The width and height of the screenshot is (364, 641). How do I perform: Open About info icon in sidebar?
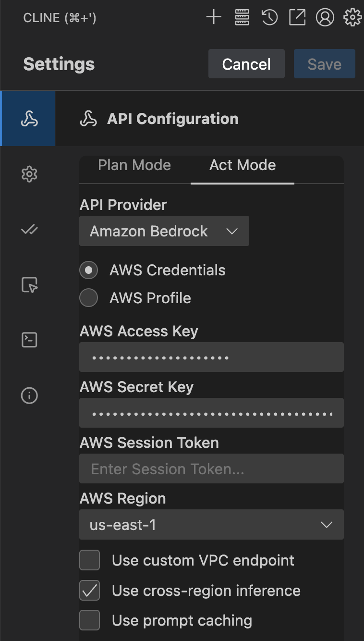(29, 396)
